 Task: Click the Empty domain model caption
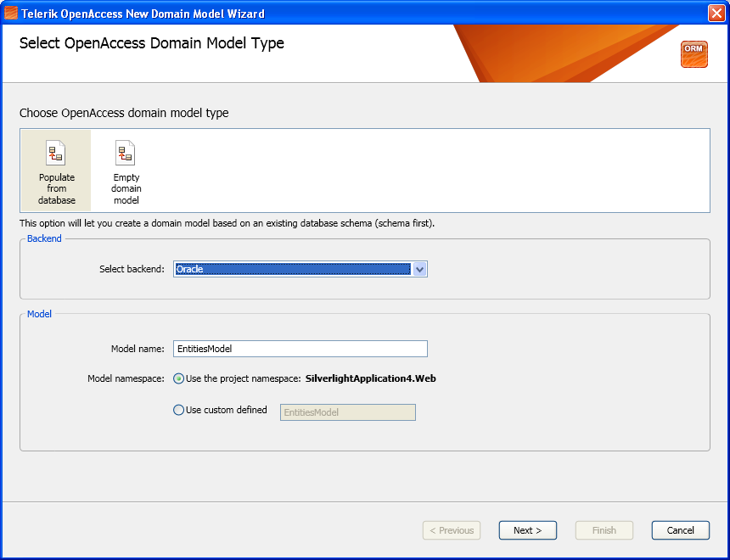126,189
